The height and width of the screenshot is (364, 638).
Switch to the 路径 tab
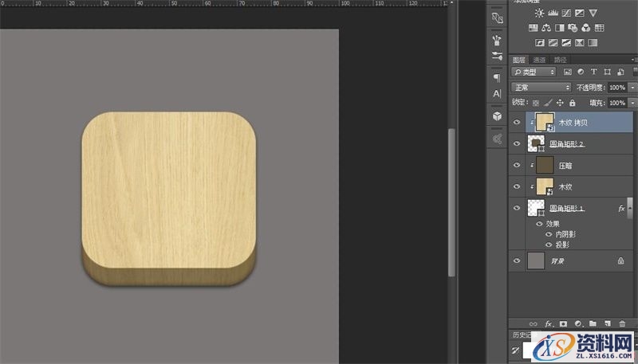[561, 60]
